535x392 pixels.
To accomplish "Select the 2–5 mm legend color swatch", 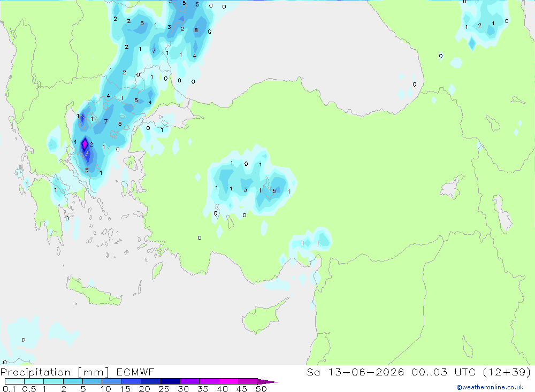I will (73, 381).
